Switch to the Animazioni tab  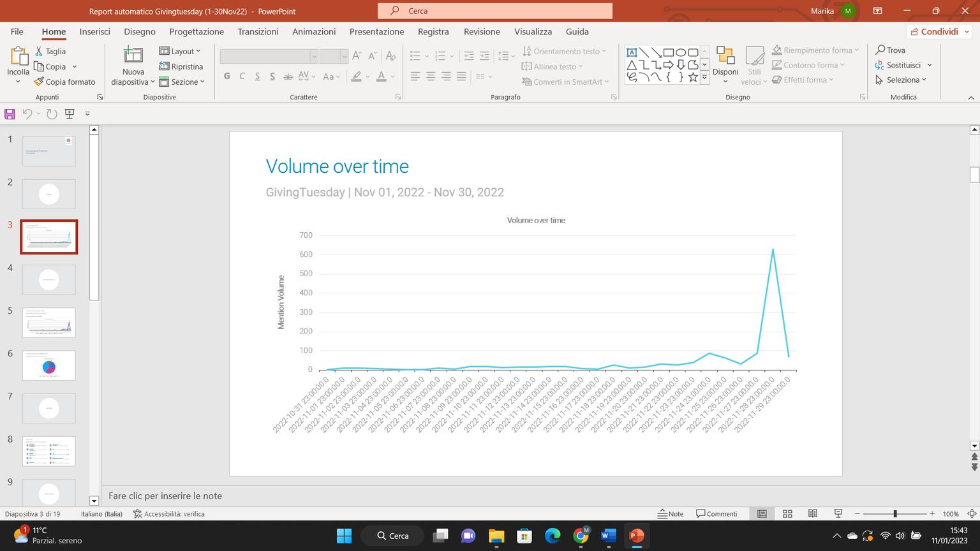314,31
